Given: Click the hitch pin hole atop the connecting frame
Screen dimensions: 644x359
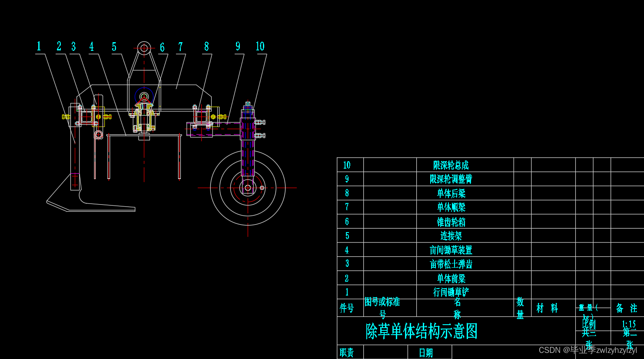Looking at the screenshot, I should [x=144, y=48].
